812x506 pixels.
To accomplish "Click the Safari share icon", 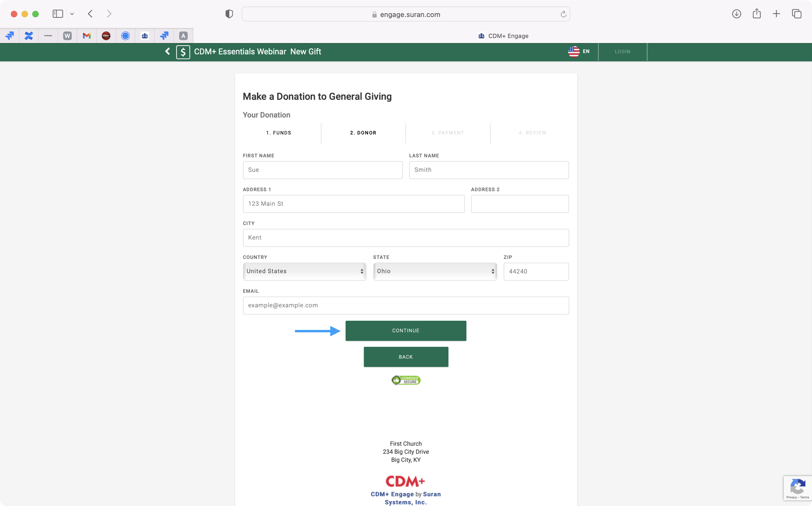I will [x=756, y=14].
